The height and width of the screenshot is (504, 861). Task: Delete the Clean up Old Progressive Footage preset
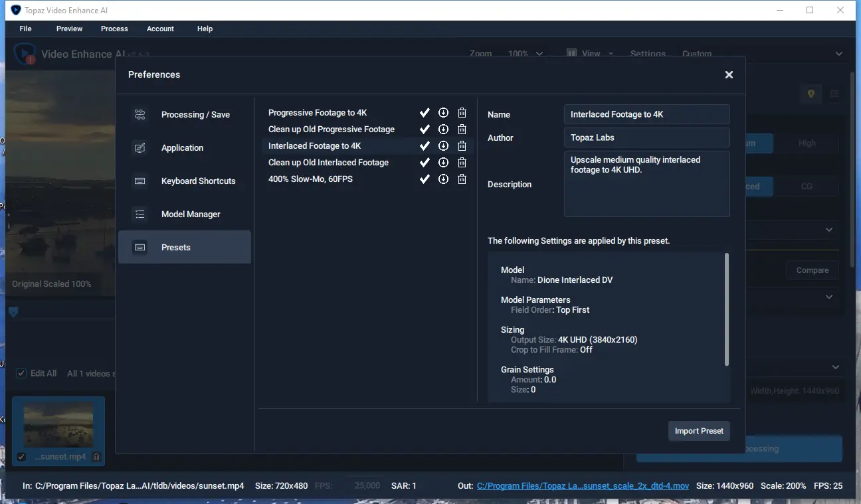click(462, 129)
